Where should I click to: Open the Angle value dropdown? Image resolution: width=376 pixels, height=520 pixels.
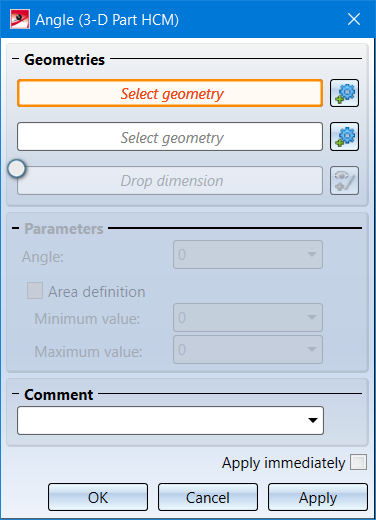pyautogui.click(x=312, y=255)
